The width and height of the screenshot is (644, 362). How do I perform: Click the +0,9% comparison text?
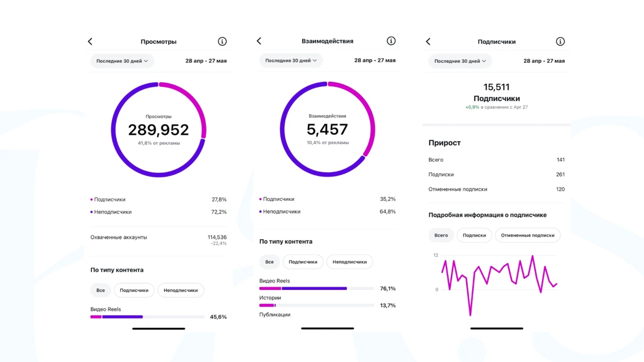point(496,107)
